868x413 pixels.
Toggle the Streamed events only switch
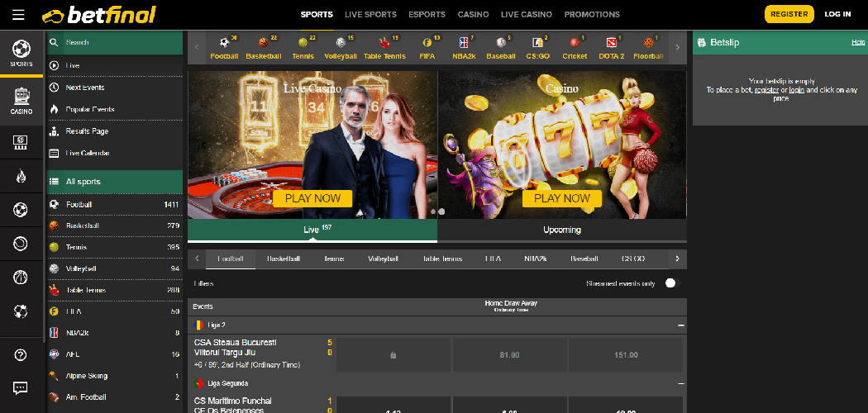(670, 283)
